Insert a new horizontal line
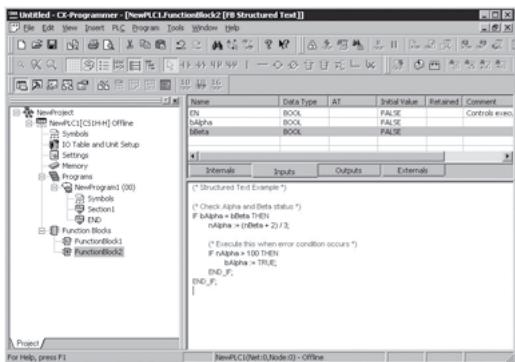515x362 pixels. [x=262, y=65]
